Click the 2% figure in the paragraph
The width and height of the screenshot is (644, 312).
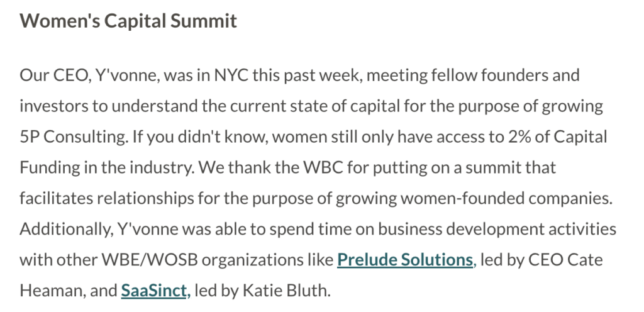click(x=519, y=137)
